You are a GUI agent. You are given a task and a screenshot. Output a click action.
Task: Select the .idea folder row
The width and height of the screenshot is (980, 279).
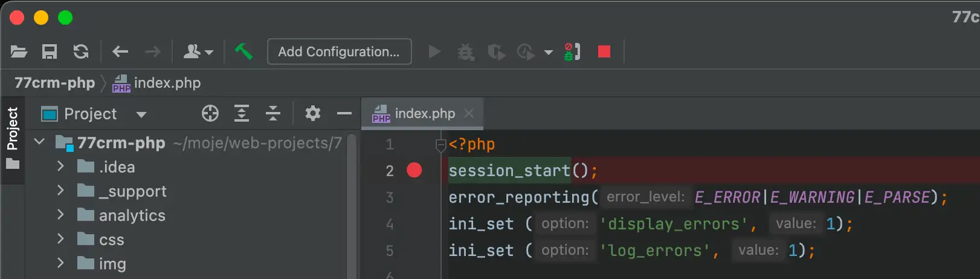(x=187, y=167)
